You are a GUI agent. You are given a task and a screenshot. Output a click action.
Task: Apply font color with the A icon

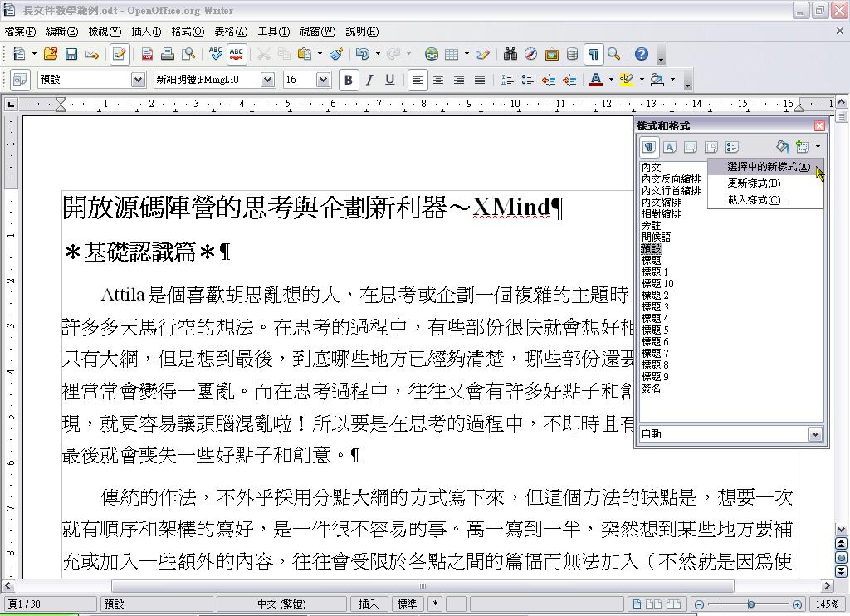point(596,80)
